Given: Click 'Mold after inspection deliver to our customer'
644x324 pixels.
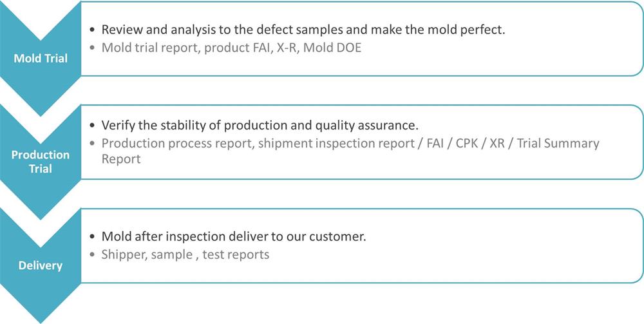Looking at the screenshot, I should [233, 236].
